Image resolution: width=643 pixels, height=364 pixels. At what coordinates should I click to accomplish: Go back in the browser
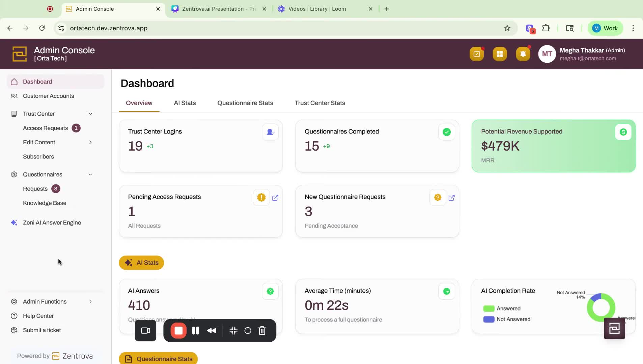coord(10,28)
